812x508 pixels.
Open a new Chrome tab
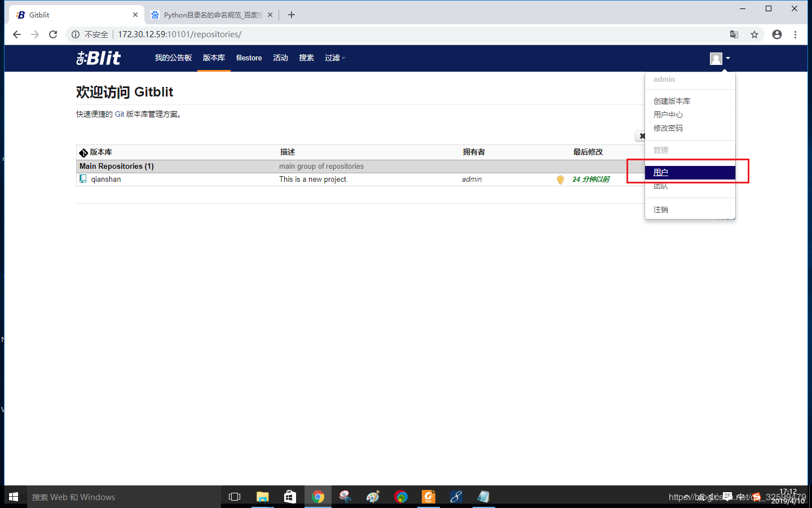pyautogui.click(x=292, y=15)
